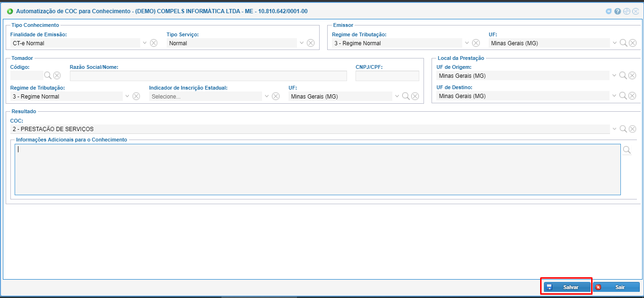Clear the Tomador Código field
The height and width of the screenshot is (298, 644).
click(57, 75)
